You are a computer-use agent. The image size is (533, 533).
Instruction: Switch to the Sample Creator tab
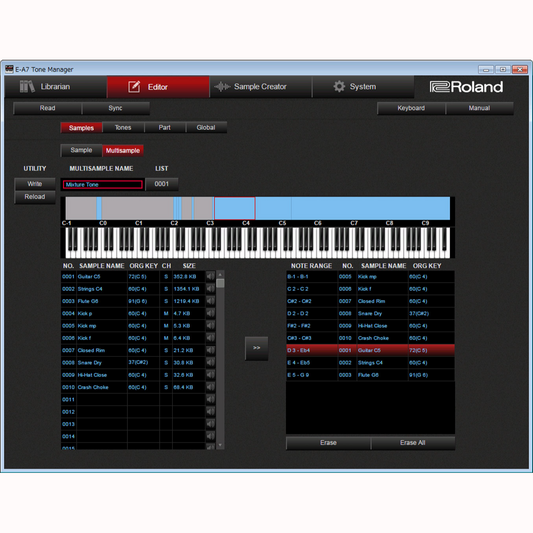pos(260,87)
